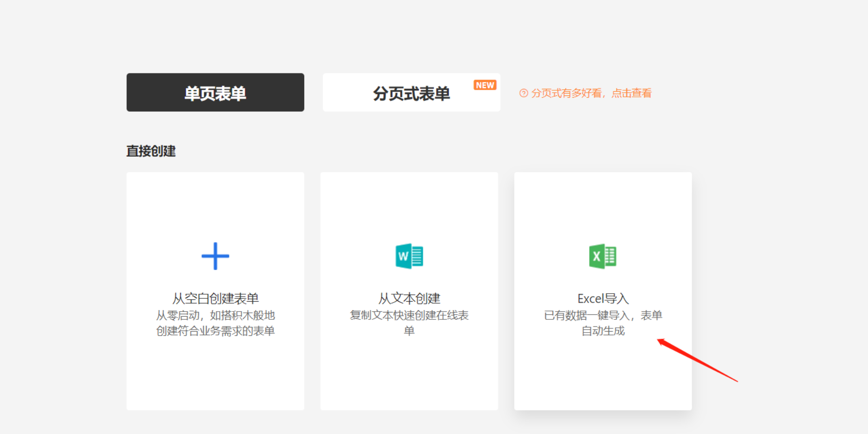Click the question mark help icon
868x434 pixels.
(x=524, y=93)
